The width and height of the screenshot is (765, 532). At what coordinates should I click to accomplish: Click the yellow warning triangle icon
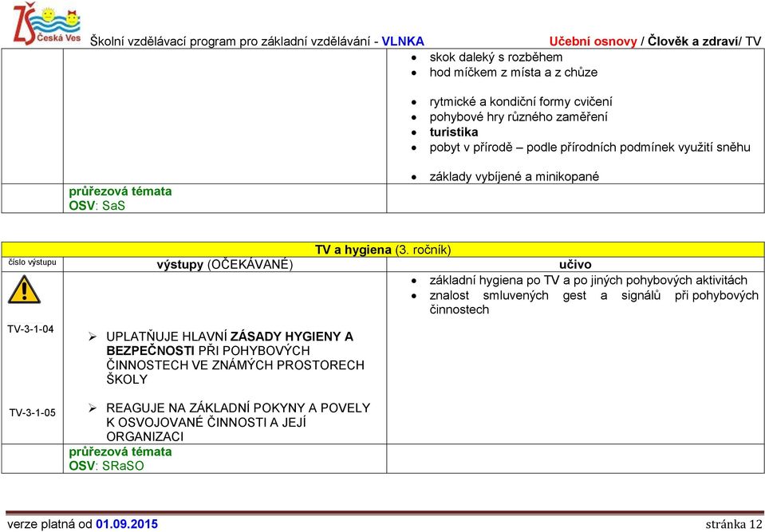click(x=24, y=290)
